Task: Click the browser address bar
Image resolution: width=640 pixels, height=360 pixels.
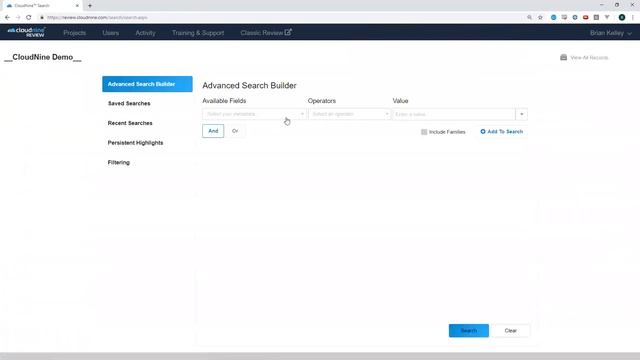Action: tap(282, 18)
